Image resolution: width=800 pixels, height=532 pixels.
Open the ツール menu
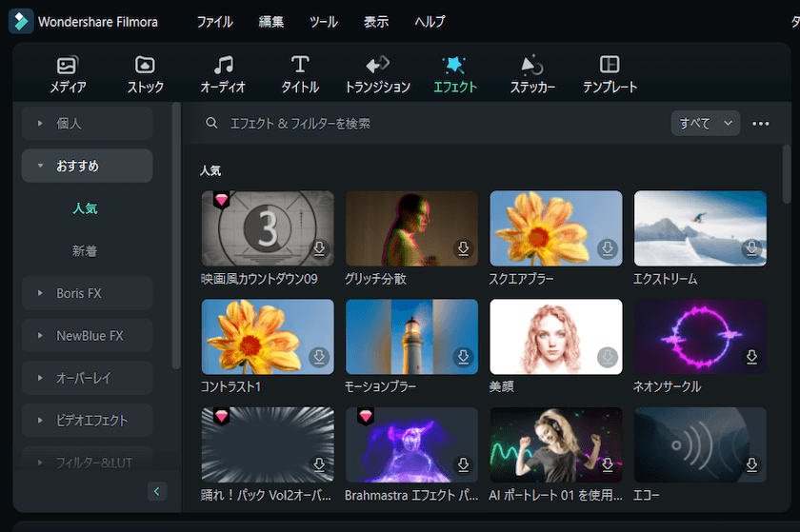tap(322, 21)
